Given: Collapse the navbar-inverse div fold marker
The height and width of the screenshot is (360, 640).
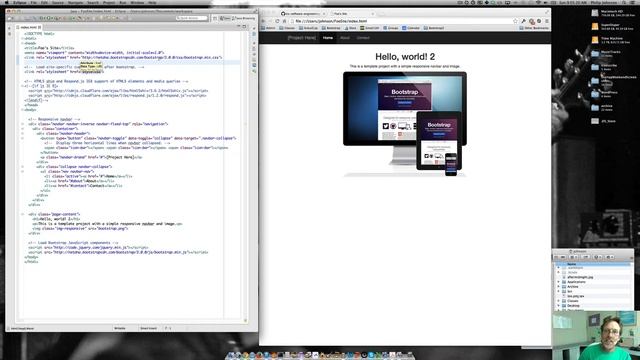Looking at the screenshot, I should 22,124.
